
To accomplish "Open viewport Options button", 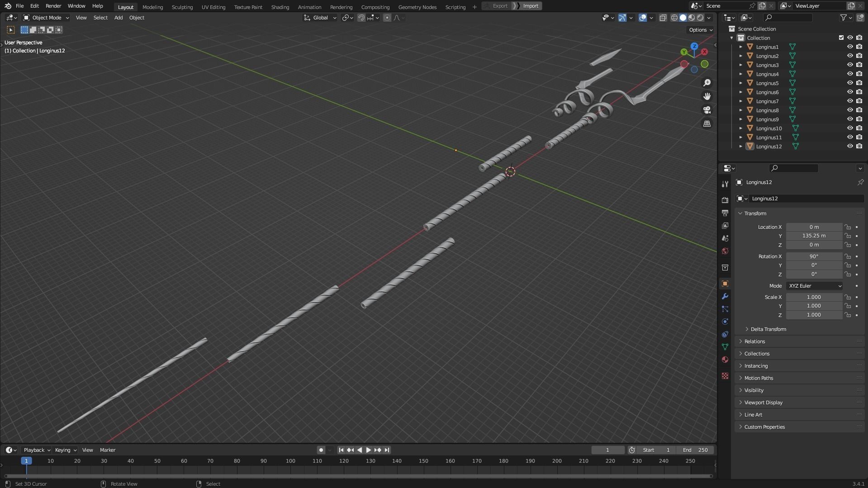I will point(701,30).
